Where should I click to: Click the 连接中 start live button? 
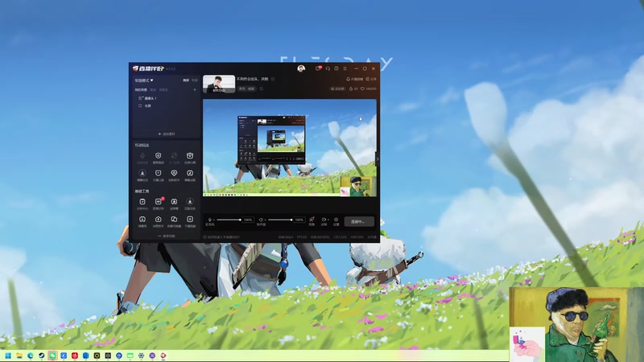359,222
